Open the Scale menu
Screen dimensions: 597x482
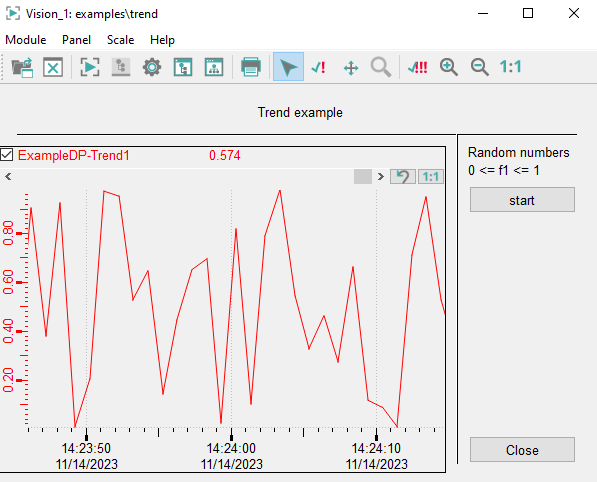tap(120, 40)
